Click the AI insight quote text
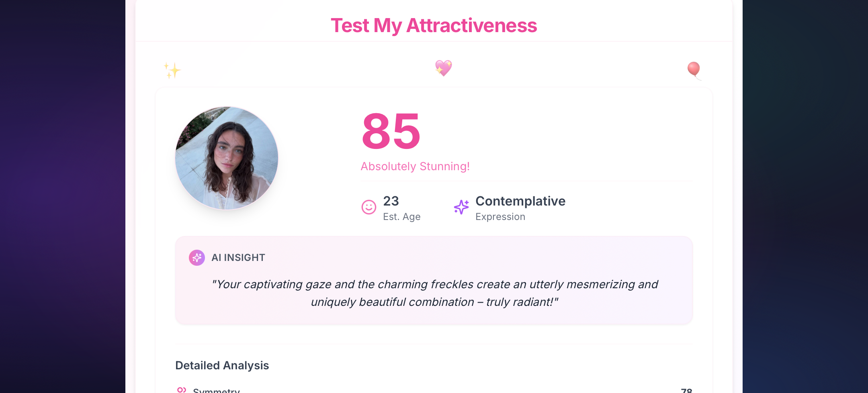 [434, 293]
